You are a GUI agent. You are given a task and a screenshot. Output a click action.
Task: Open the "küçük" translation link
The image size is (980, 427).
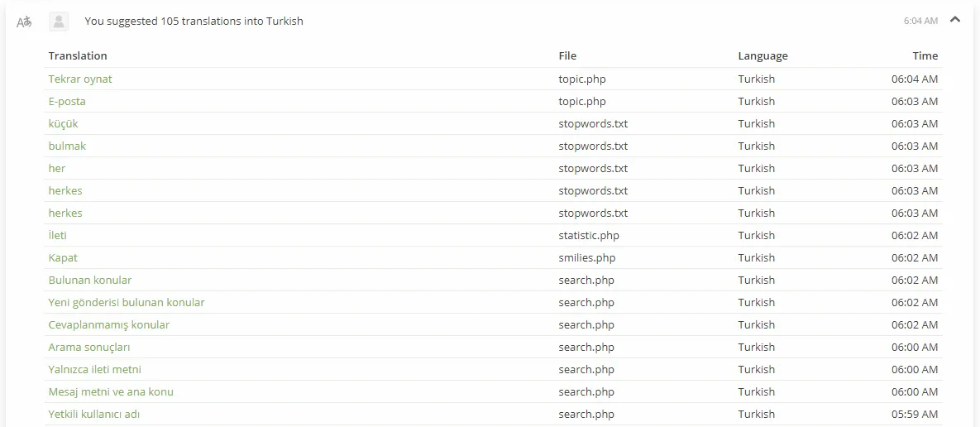click(63, 124)
